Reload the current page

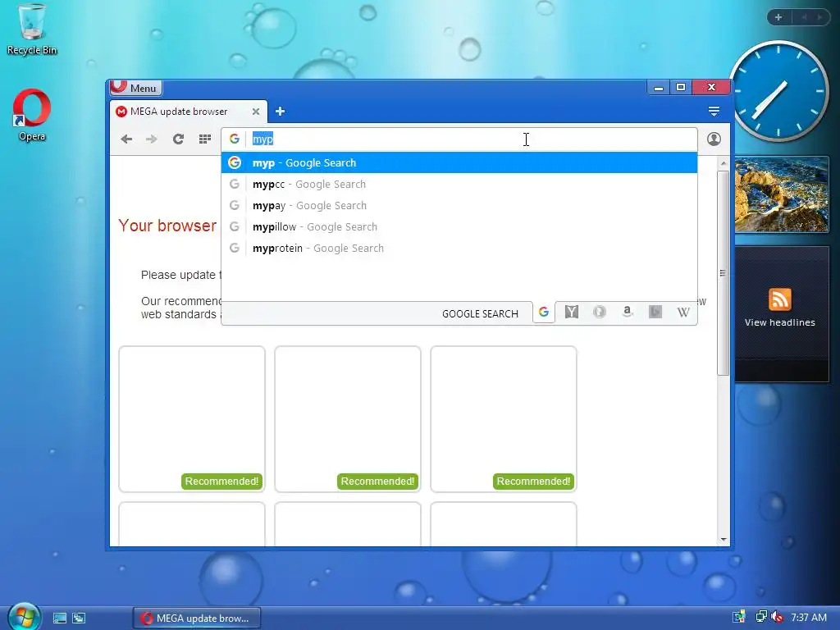coord(178,139)
